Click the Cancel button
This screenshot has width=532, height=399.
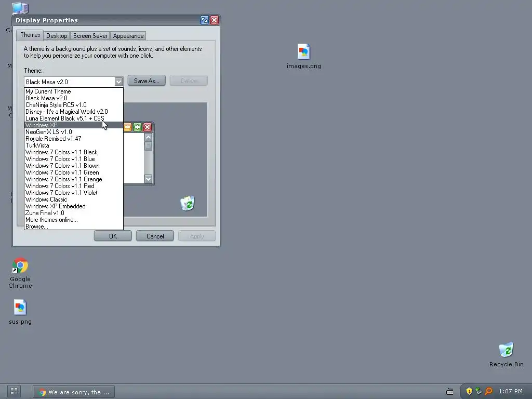pyautogui.click(x=155, y=236)
